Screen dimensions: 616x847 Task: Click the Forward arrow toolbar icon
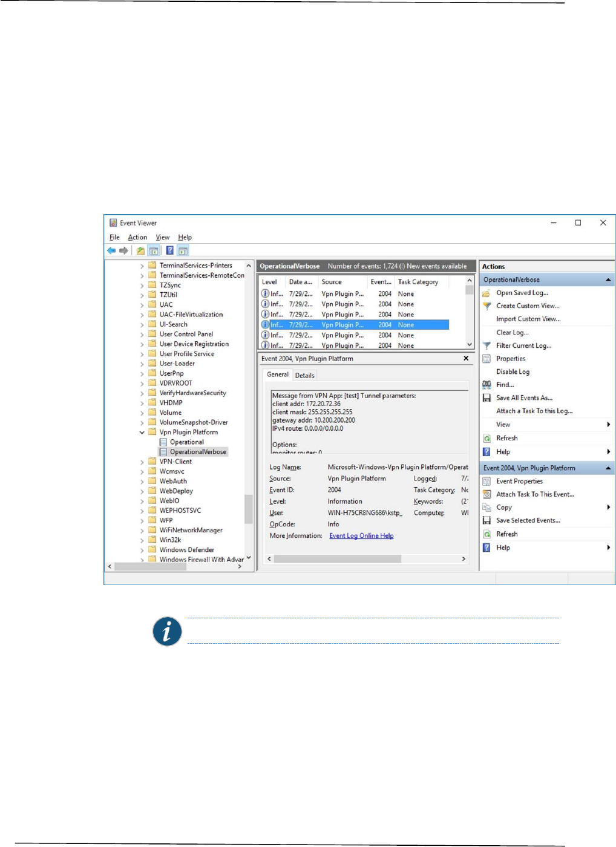[123, 250]
